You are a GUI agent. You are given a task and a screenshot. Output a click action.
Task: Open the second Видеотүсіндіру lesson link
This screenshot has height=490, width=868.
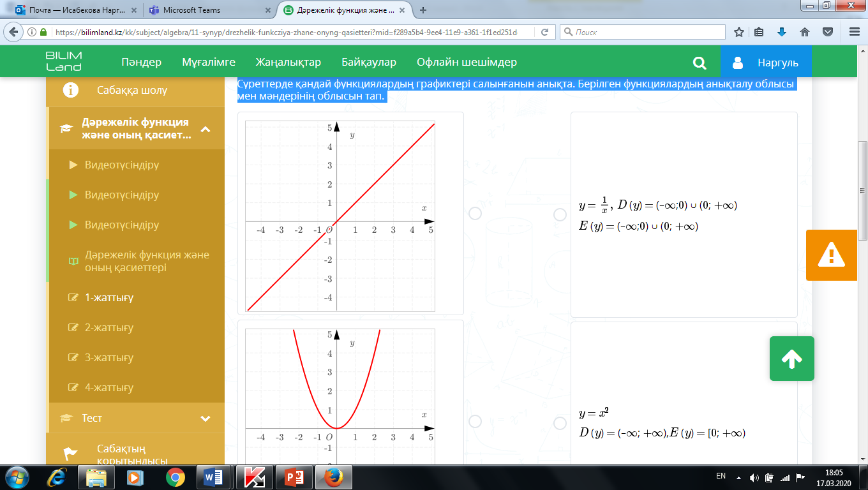122,195
